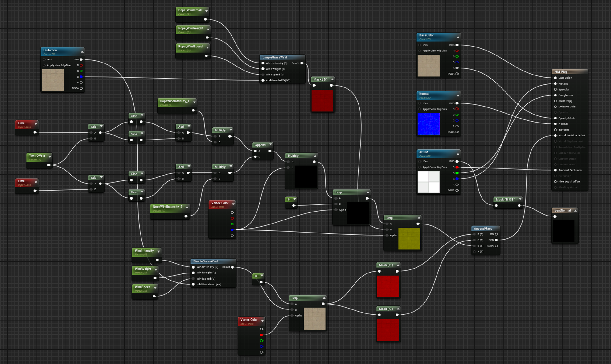611x364 pixels.
Task: Click the Opacity Mask input pin
Action: [556, 118]
